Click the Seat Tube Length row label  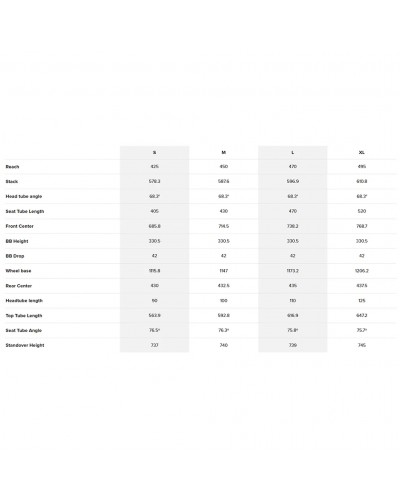coord(25,211)
